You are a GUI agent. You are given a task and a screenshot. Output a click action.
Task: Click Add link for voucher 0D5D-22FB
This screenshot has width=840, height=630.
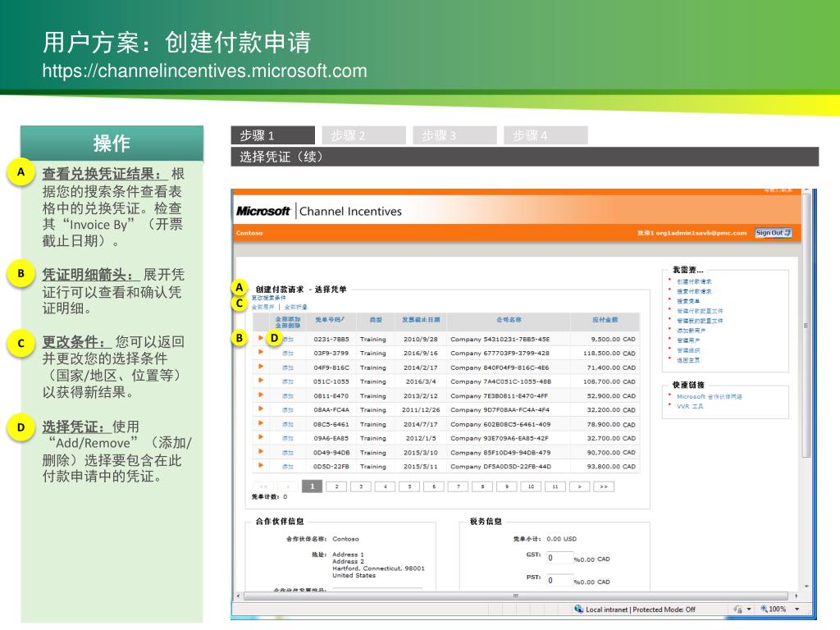pyautogui.click(x=288, y=467)
